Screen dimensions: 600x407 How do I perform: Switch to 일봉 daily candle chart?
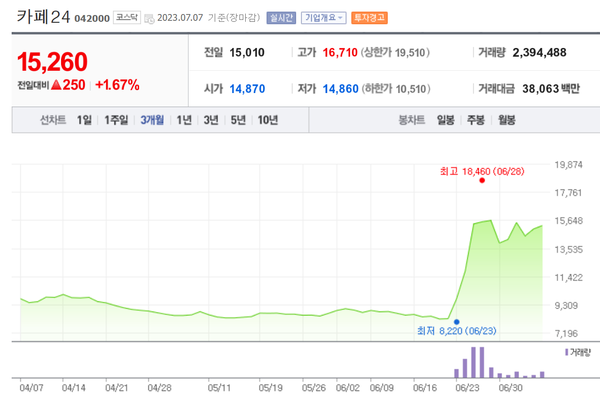[445, 121]
